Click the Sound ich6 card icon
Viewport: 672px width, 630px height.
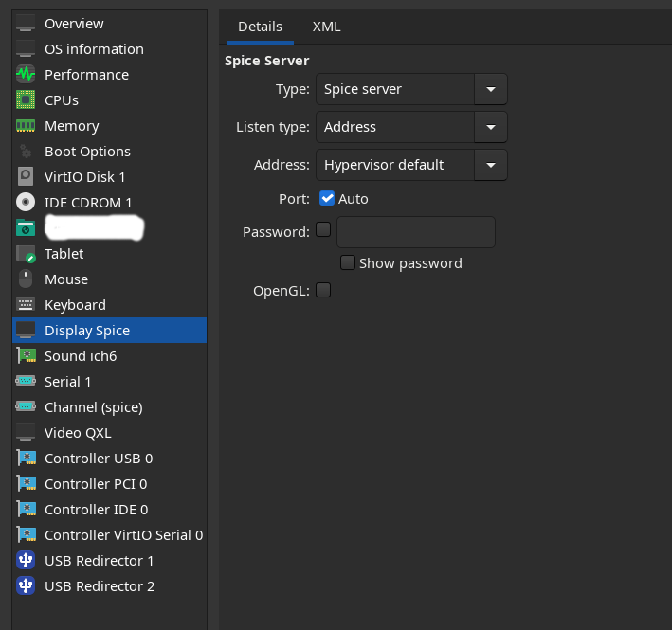pyautogui.click(x=27, y=355)
